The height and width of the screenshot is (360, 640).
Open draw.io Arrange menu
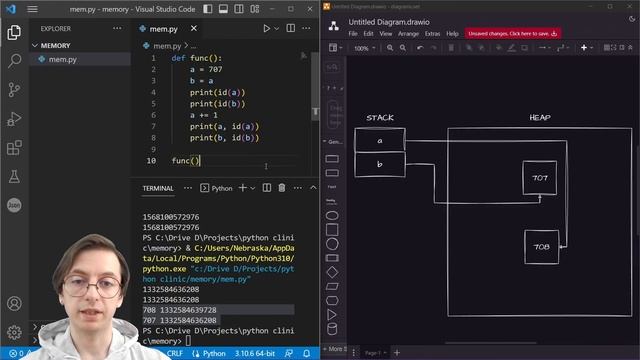pyautogui.click(x=408, y=34)
